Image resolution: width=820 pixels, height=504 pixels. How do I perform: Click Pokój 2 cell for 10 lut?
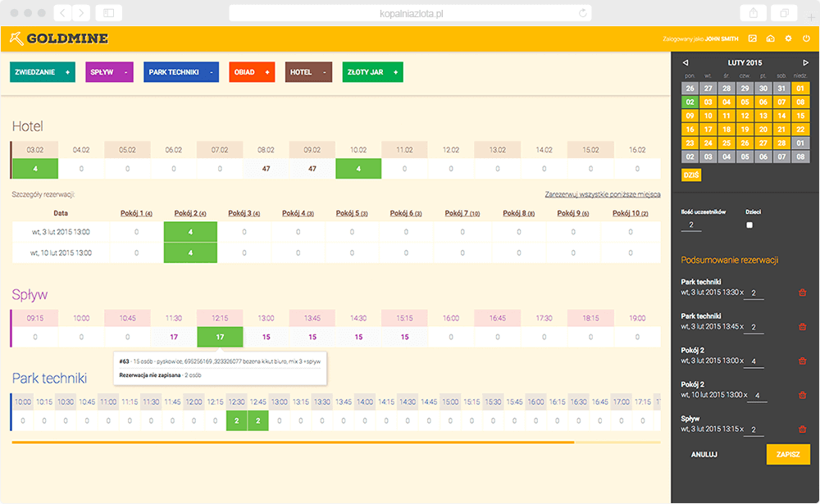tap(190, 252)
